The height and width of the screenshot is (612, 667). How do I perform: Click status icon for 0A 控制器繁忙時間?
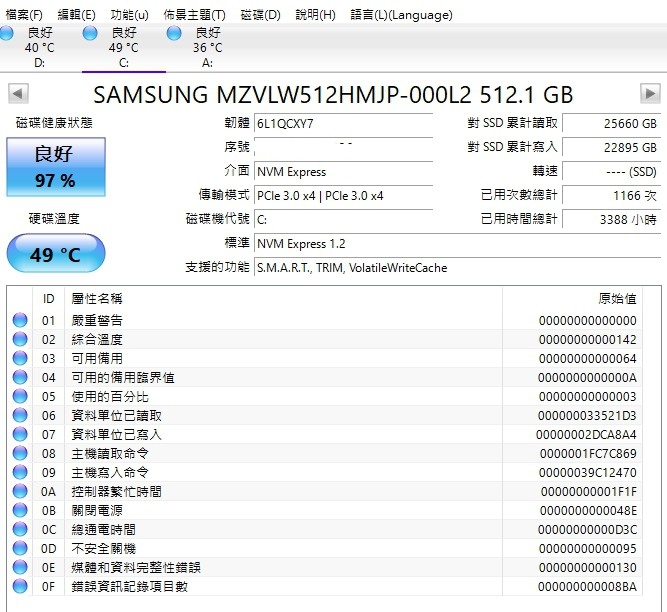20,491
